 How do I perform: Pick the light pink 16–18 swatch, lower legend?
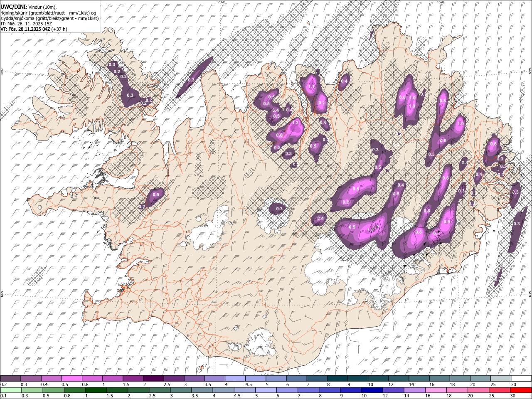435,390
